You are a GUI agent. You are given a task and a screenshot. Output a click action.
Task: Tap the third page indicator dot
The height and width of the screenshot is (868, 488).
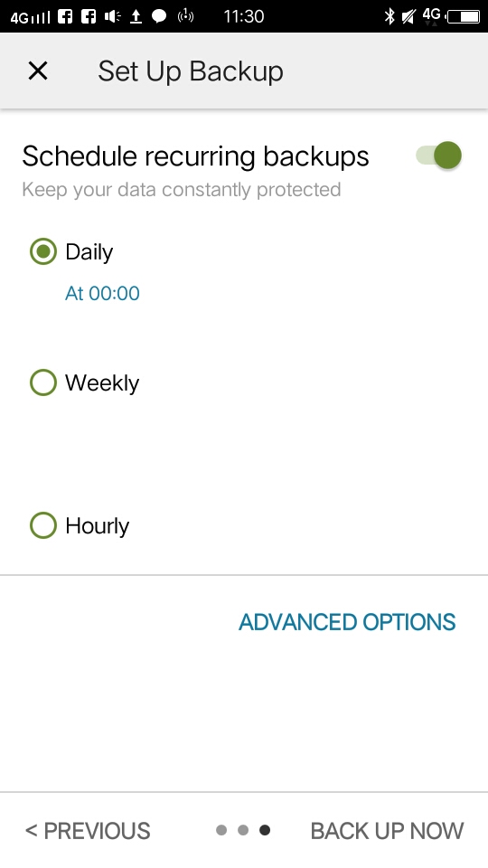pos(265,830)
